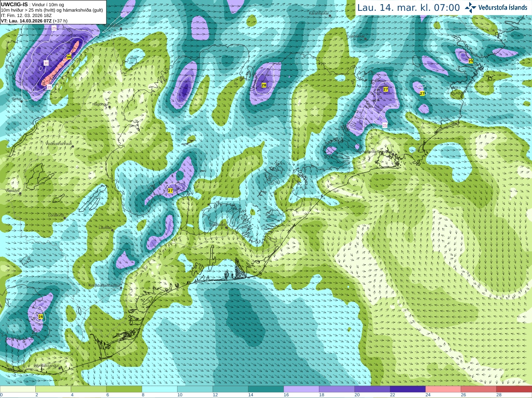The width and height of the screenshot is (532, 398).
Task: Click the red legend swatch above 28 m/s
Action: coord(514,389)
